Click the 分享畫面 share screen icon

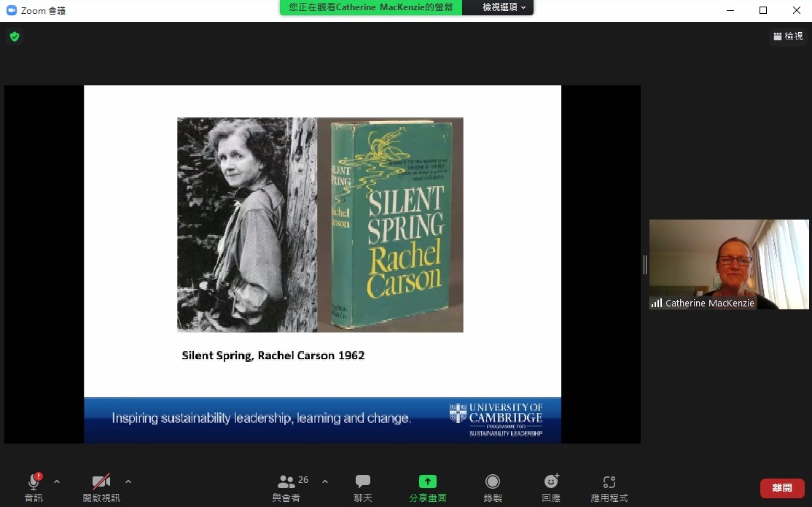click(x=427, y=481)
